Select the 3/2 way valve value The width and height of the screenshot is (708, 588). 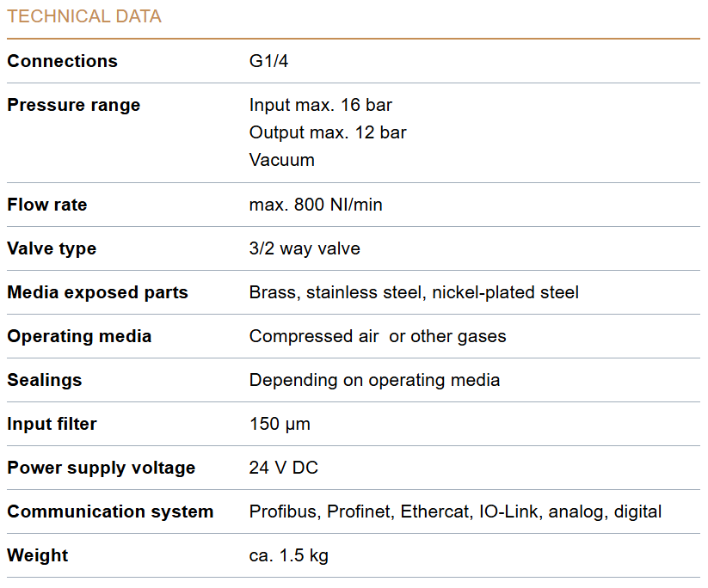[305, 248]
